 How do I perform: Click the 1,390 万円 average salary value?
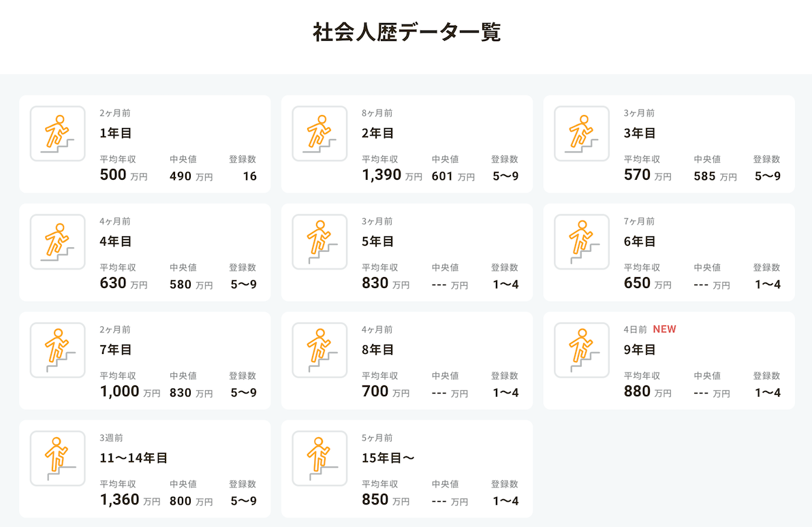click(382, 175)
